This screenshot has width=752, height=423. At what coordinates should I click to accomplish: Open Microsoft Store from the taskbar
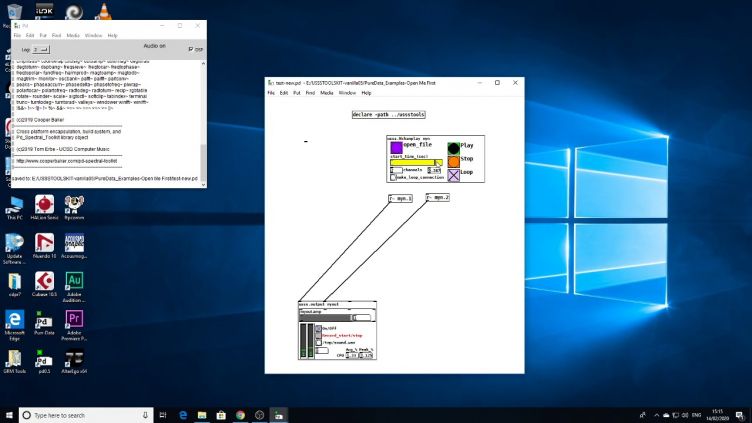[221, 415]
